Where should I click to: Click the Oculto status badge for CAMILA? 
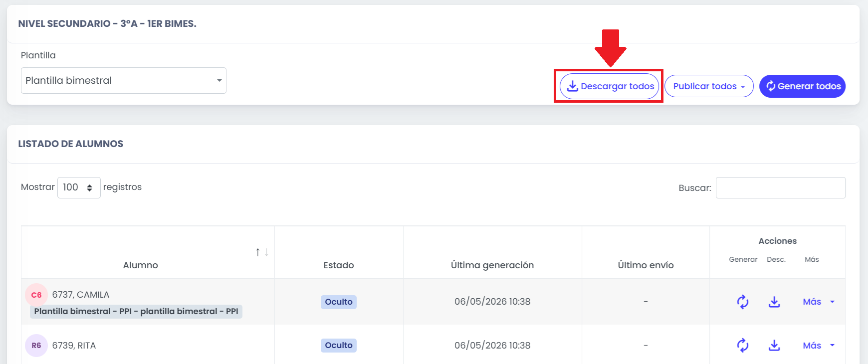(x=339, y=302)
